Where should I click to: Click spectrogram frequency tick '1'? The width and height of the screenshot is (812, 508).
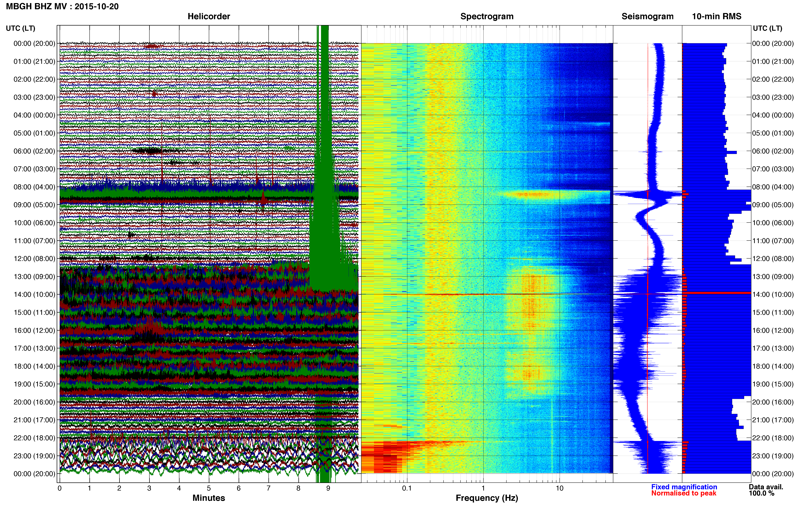[x=483, y=488]
